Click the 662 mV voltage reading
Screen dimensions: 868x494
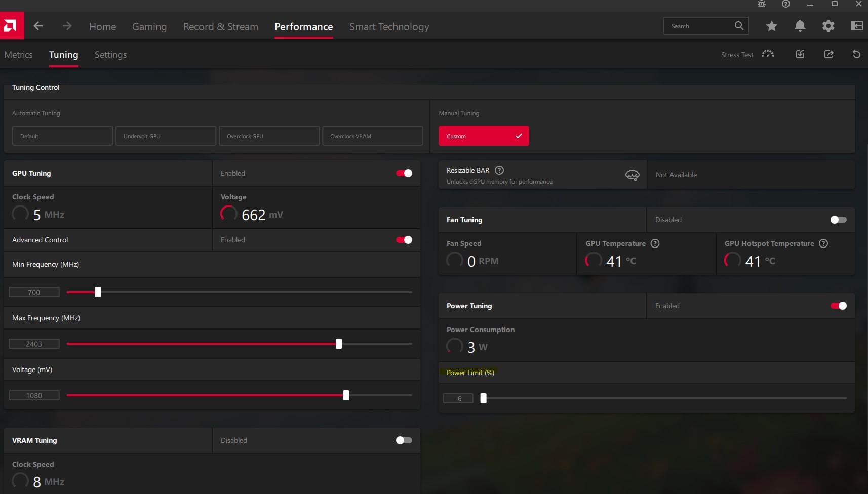click(x=262, y=215)
